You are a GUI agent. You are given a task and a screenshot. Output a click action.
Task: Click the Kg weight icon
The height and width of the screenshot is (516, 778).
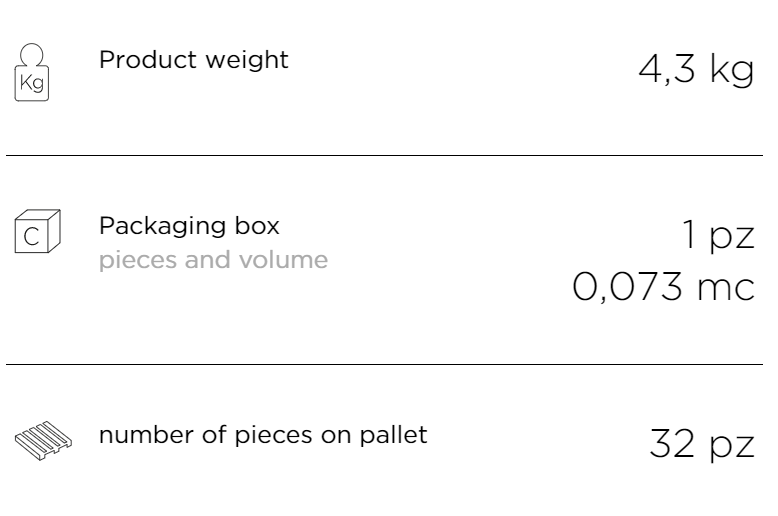pyautogui.click(x=32, y=72)
